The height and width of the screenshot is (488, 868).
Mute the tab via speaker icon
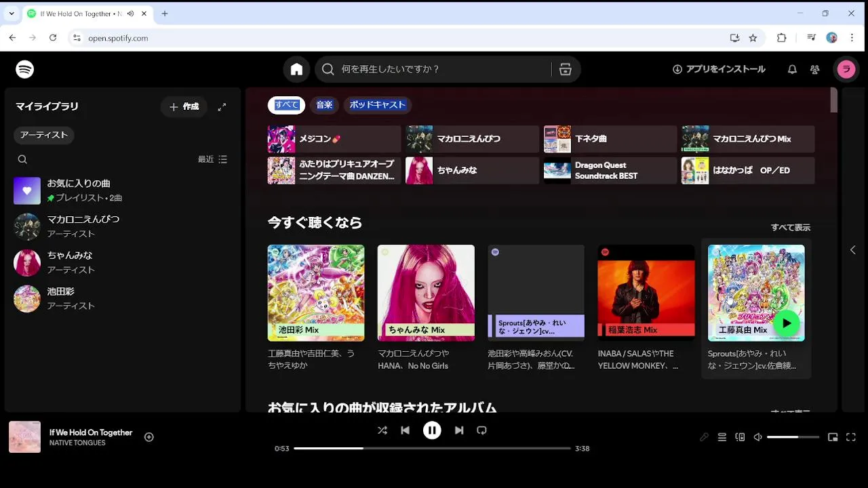click(x=130, y=14)
